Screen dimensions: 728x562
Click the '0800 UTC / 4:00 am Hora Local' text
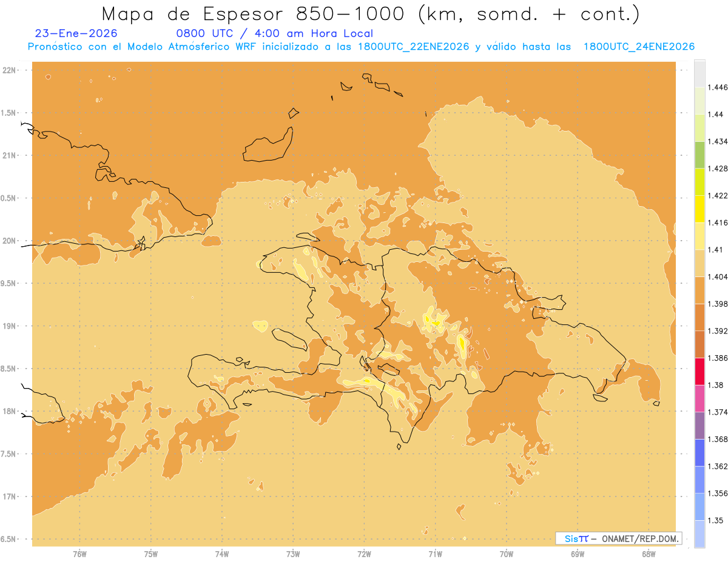(275, 33)
